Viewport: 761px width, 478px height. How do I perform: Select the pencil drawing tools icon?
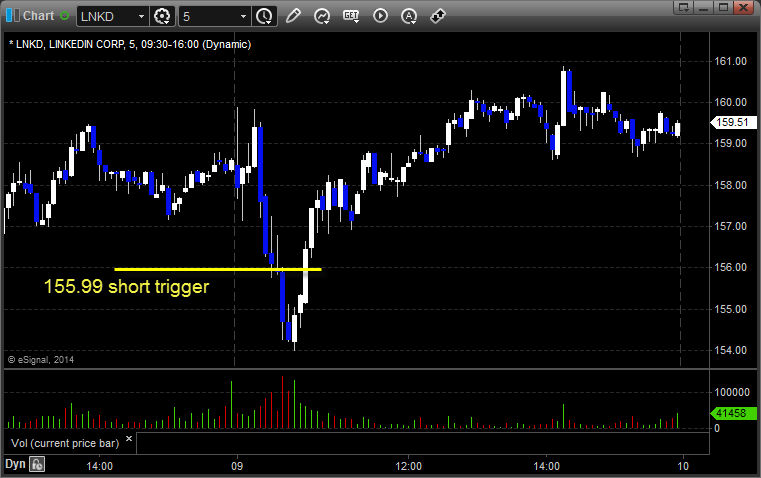293,16
